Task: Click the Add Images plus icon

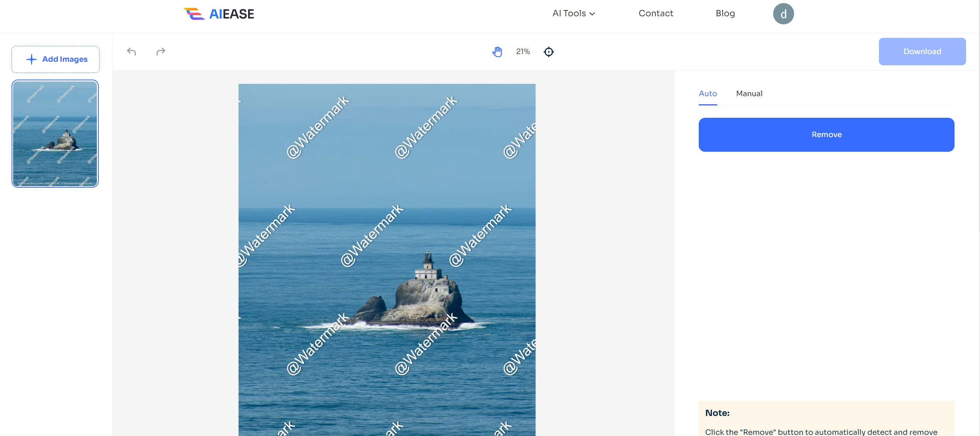Action: [x=31, y=59]
